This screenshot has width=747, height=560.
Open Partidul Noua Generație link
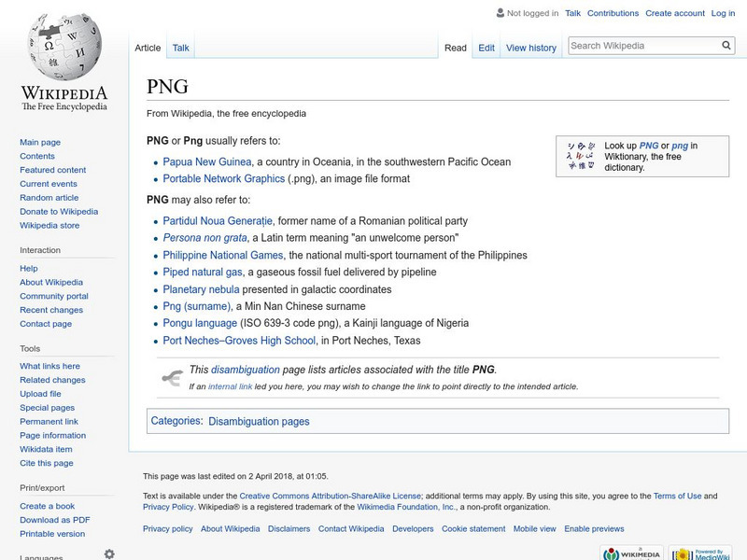(218, 221)
